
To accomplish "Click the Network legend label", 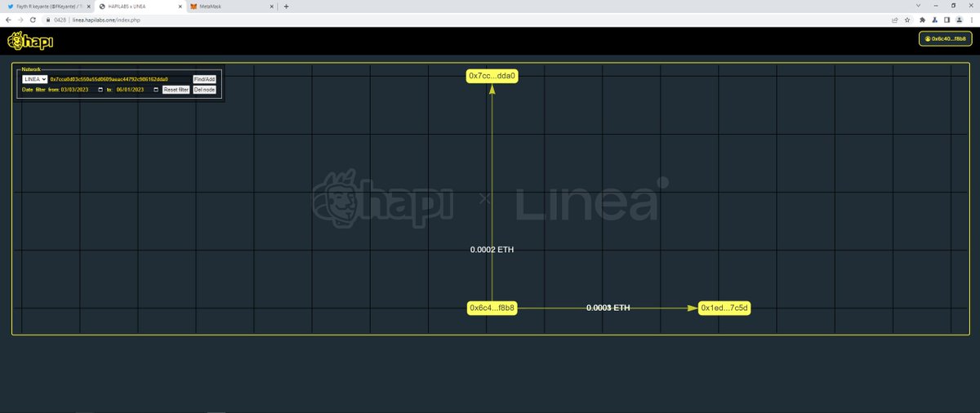I will 31,69.
